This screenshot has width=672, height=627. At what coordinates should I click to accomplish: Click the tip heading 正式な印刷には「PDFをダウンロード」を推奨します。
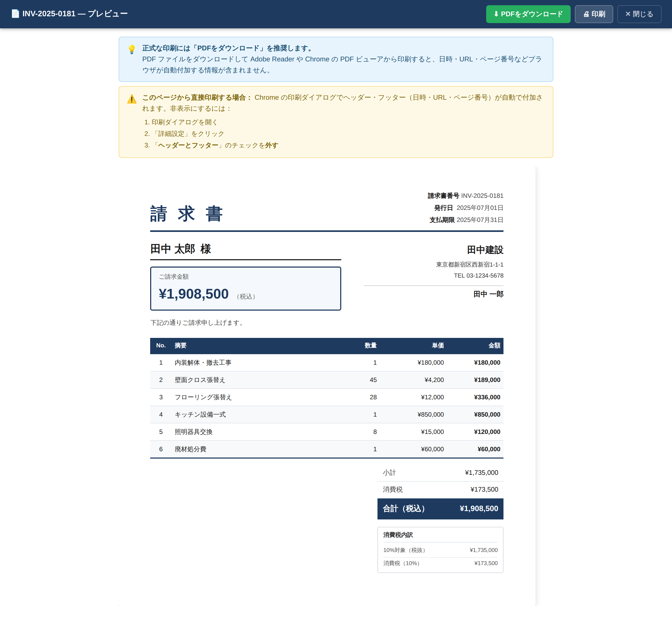(228, 48)
